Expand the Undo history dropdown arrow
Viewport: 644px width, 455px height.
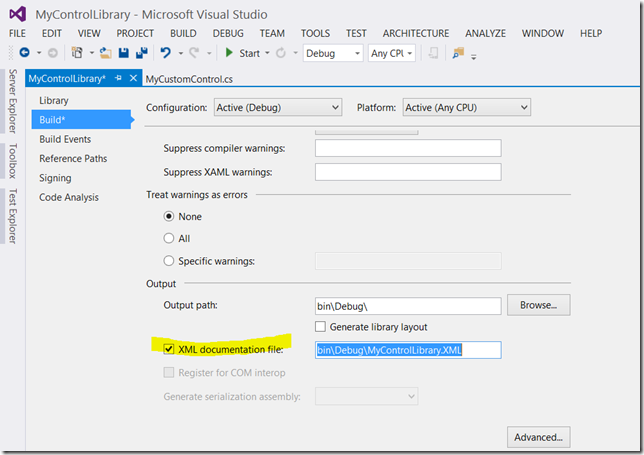point(181,53)
